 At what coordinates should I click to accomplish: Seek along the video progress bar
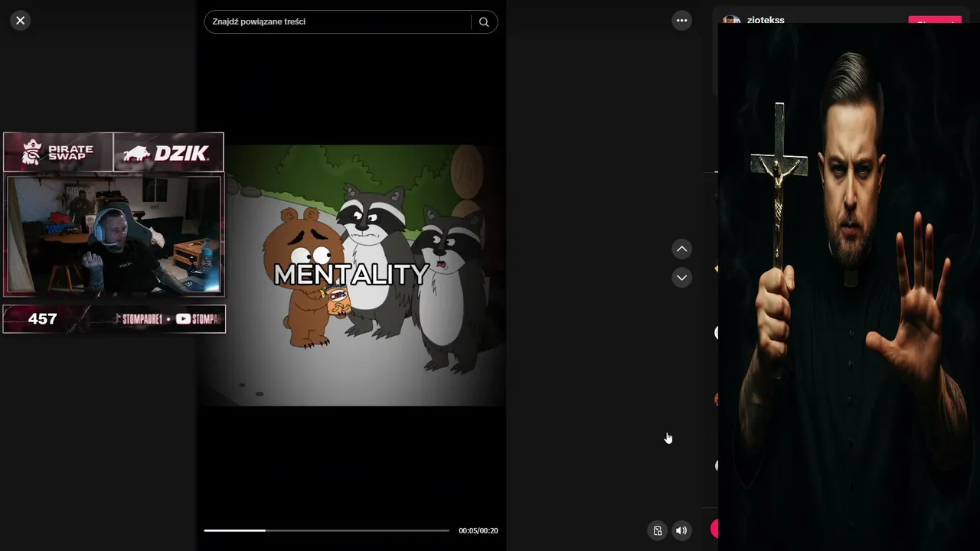326,530
